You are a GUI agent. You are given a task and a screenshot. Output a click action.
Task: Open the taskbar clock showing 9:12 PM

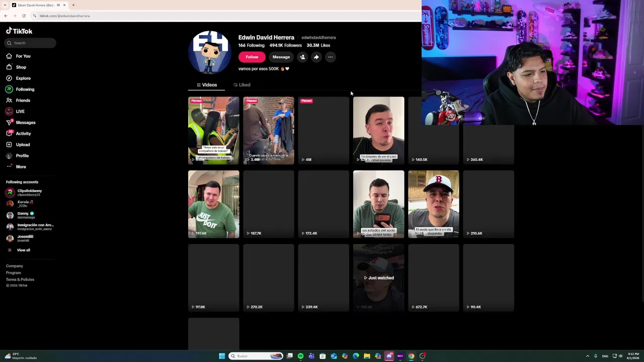click(632, 356)
